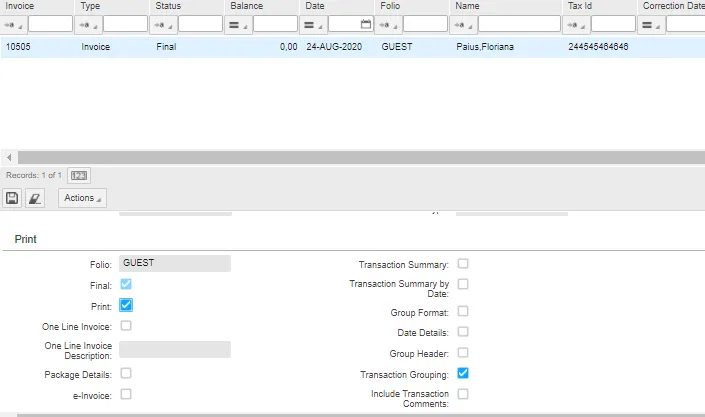Image resolution: width=705 pixels, height=417 pixels.
Task: Enable Group Header checkbox
Action: [x=463, y=353]
